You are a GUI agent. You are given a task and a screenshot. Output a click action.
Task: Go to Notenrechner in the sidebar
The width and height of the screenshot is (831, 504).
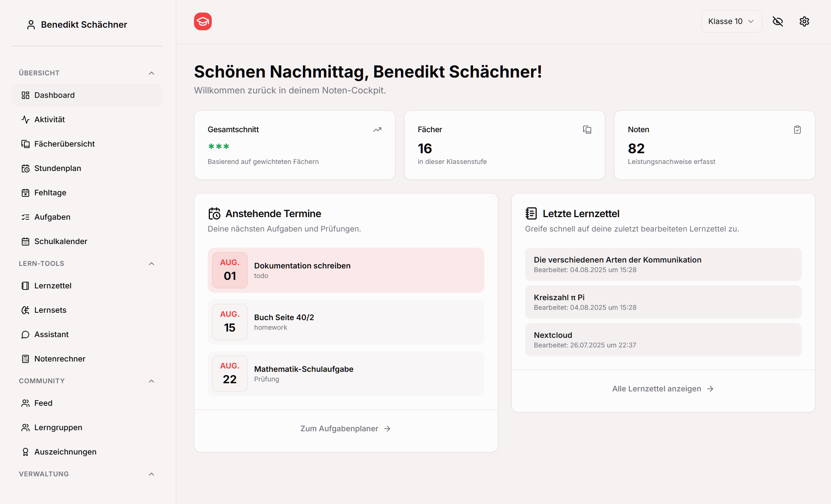(59, 359)
